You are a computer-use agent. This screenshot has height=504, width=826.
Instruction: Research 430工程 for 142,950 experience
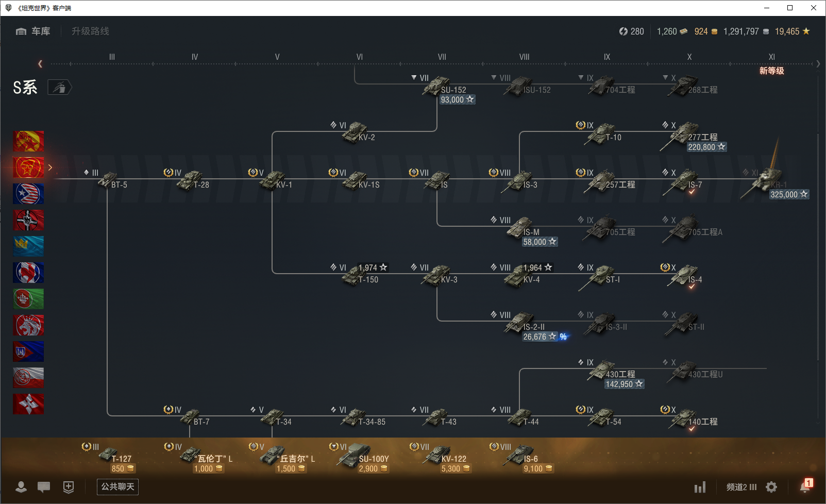625,384
